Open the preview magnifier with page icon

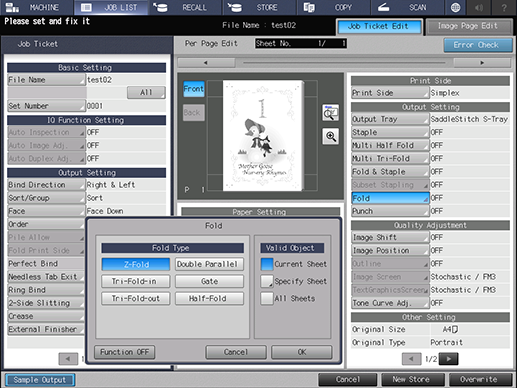tap(330, 113)
